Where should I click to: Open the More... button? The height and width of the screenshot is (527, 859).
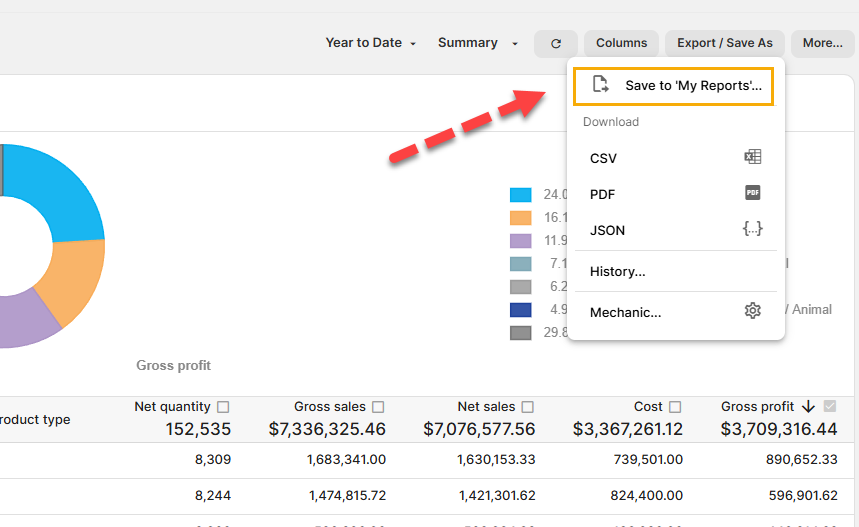point(822,43)
